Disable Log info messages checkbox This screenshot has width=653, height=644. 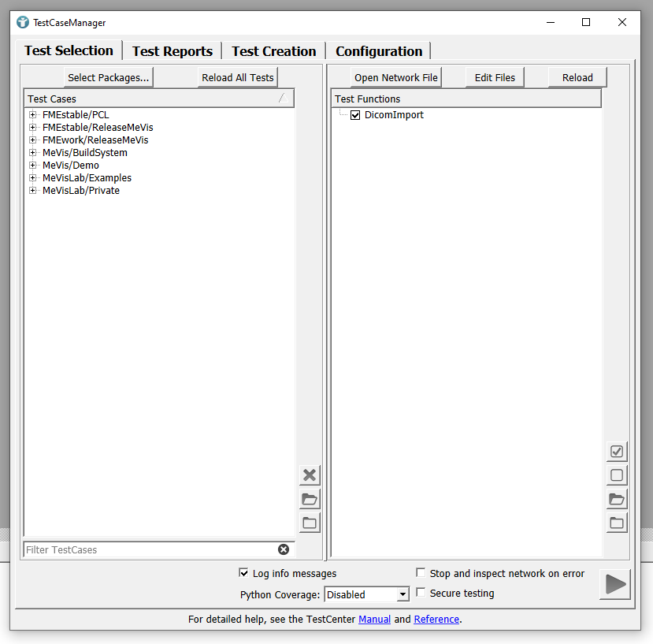[x=243, y=573]
